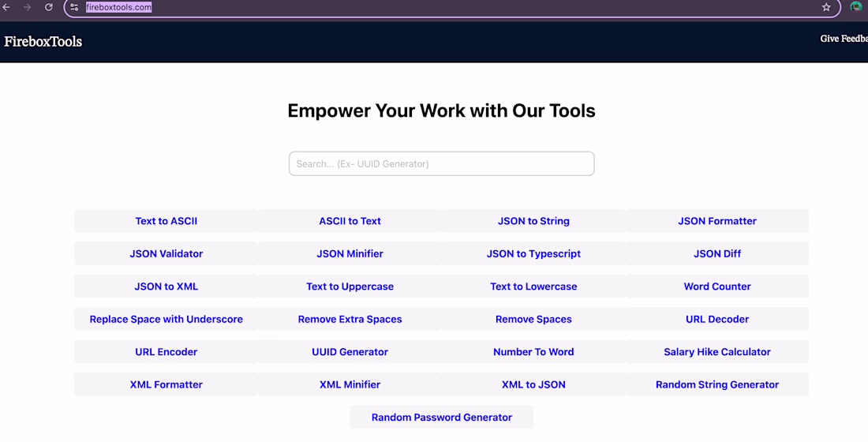
Task: Choose the JSON to XML converter
Action: 166,287
